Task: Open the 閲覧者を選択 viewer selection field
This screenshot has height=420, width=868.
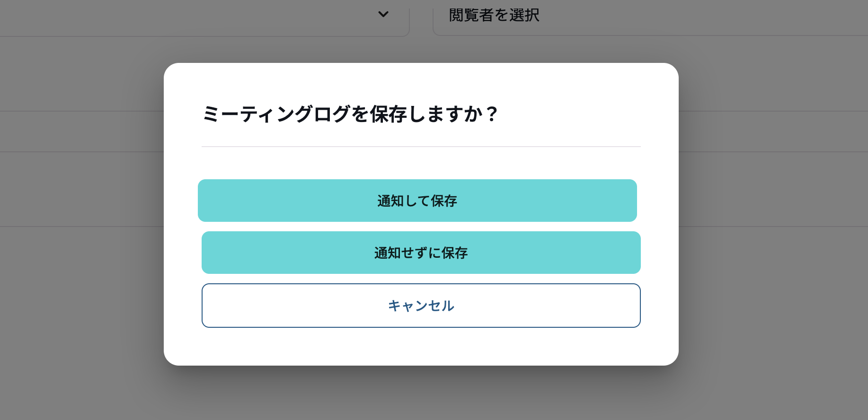Action: pos(495,16)
